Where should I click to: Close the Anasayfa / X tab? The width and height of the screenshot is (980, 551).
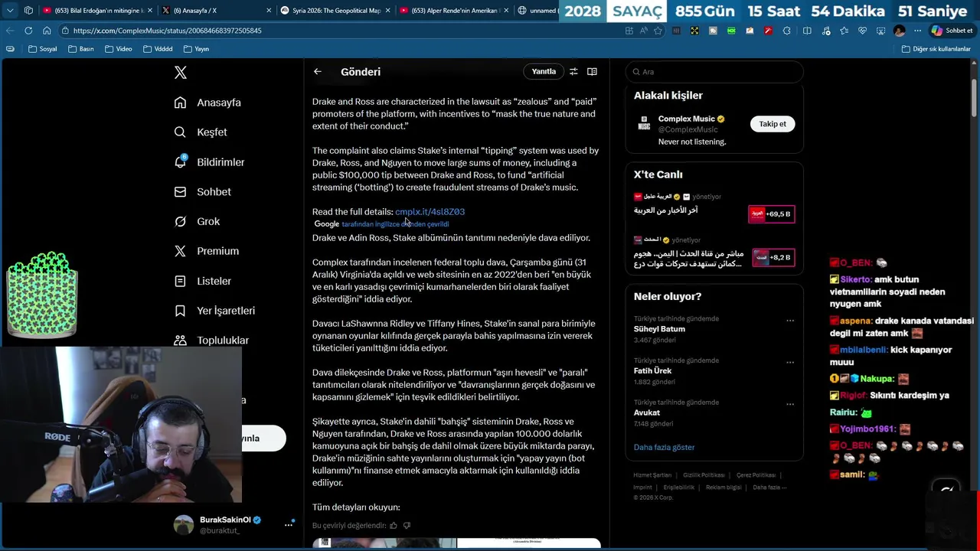[x=269, y=11]
